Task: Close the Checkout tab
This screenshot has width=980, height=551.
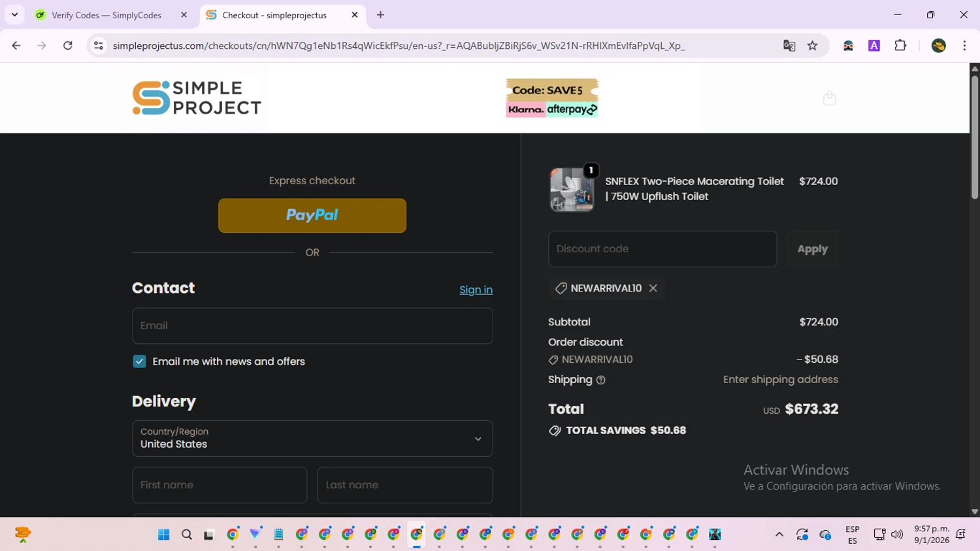Action: 355,15
